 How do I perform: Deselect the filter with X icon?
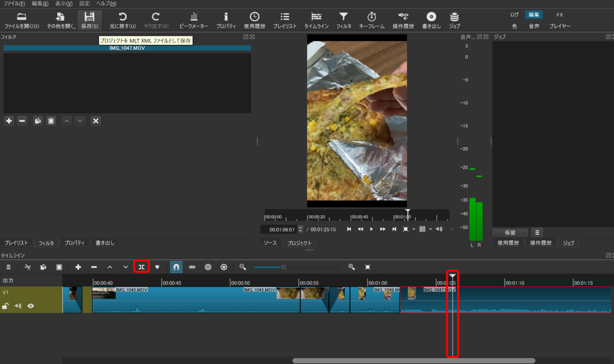point(96,121)
